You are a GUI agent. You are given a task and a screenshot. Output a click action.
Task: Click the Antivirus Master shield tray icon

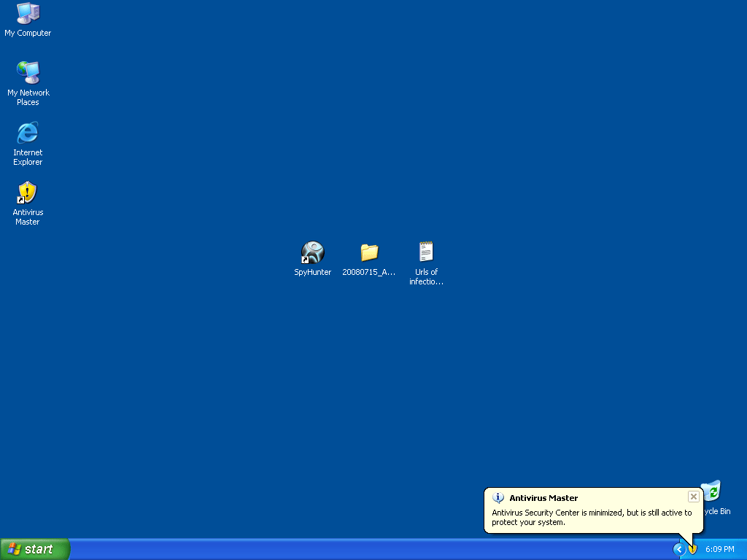click(x=692, y=549)
